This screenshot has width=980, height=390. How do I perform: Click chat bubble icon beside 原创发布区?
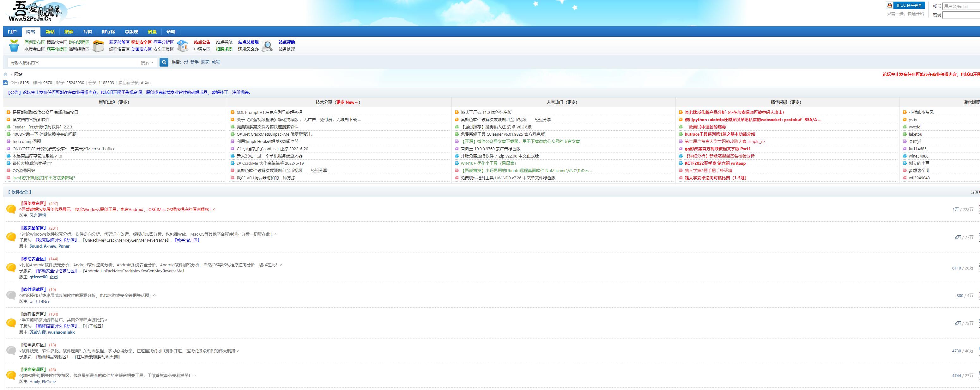pyautogui.click(x=11, y=209)
